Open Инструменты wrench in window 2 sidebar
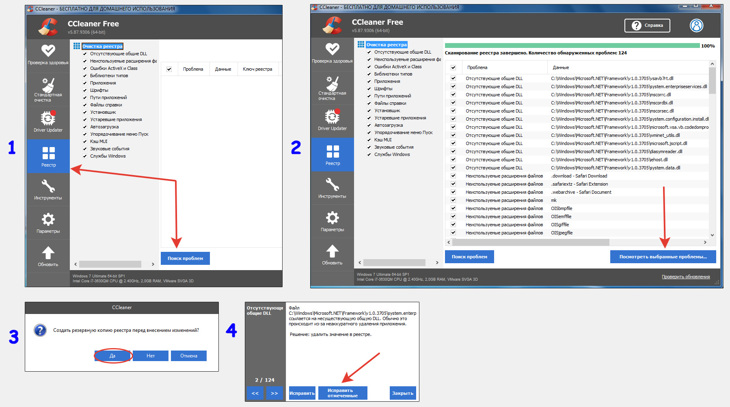730x407 pixels. pos(332,184)
